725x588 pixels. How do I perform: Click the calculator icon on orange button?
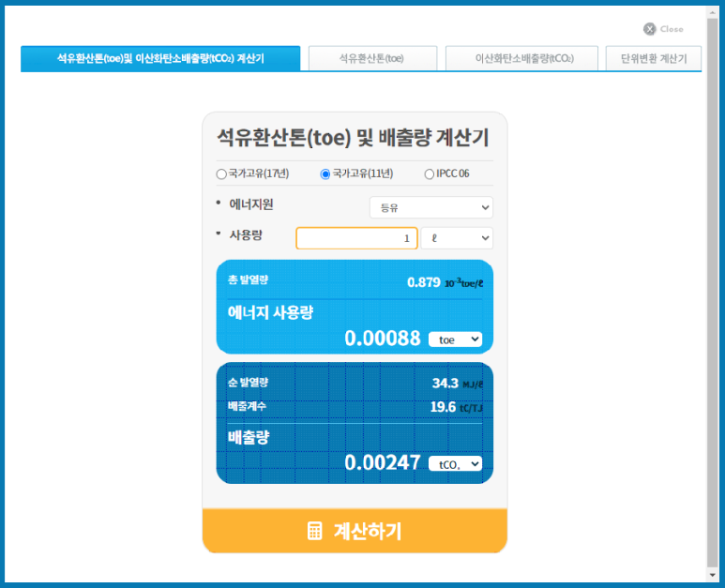click(315, 531)
